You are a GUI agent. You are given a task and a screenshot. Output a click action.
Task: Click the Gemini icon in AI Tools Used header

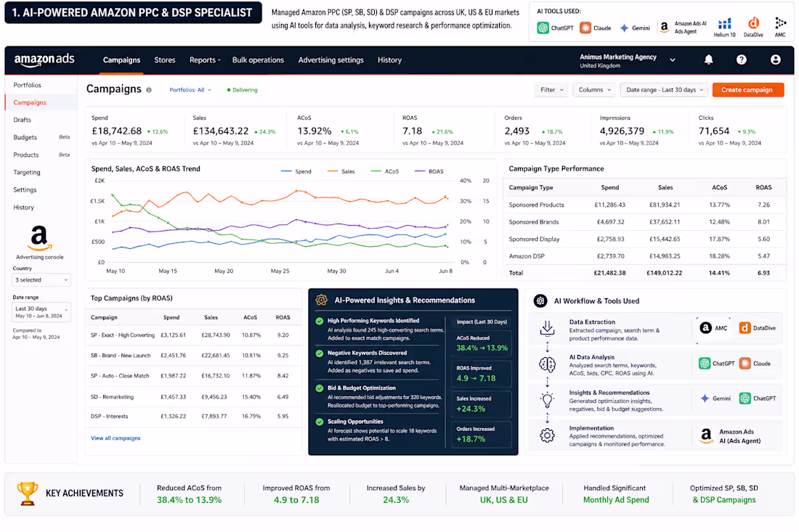pos(624,28)
